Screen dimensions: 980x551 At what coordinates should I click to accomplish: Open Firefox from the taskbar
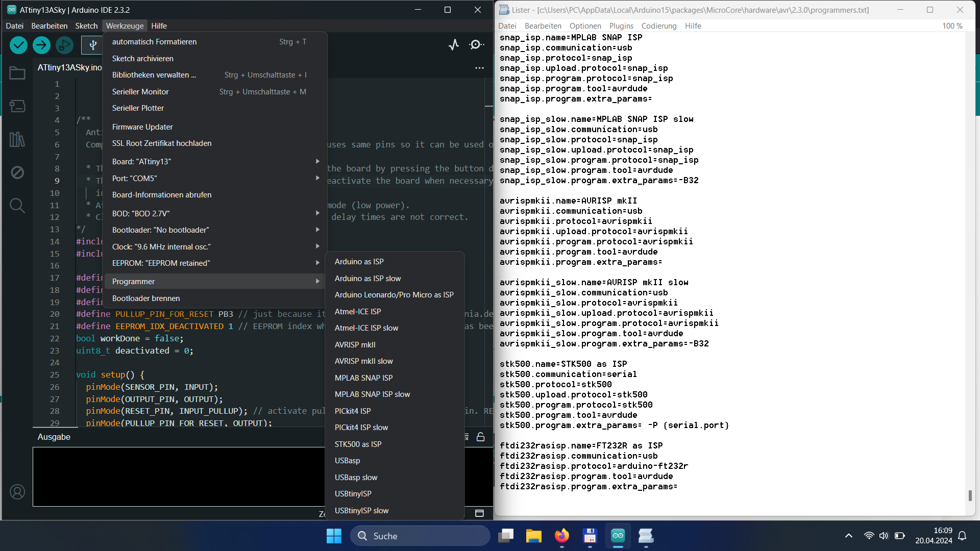562,536
